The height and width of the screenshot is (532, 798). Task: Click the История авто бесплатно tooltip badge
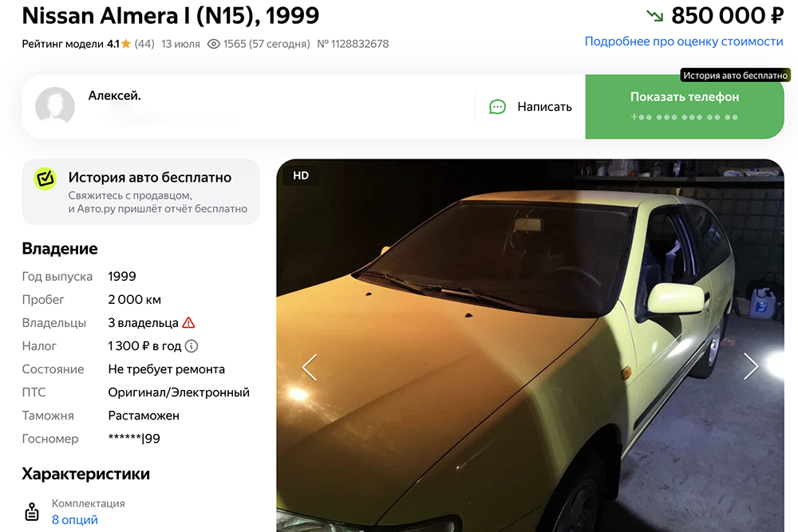(x=735, y=75)
